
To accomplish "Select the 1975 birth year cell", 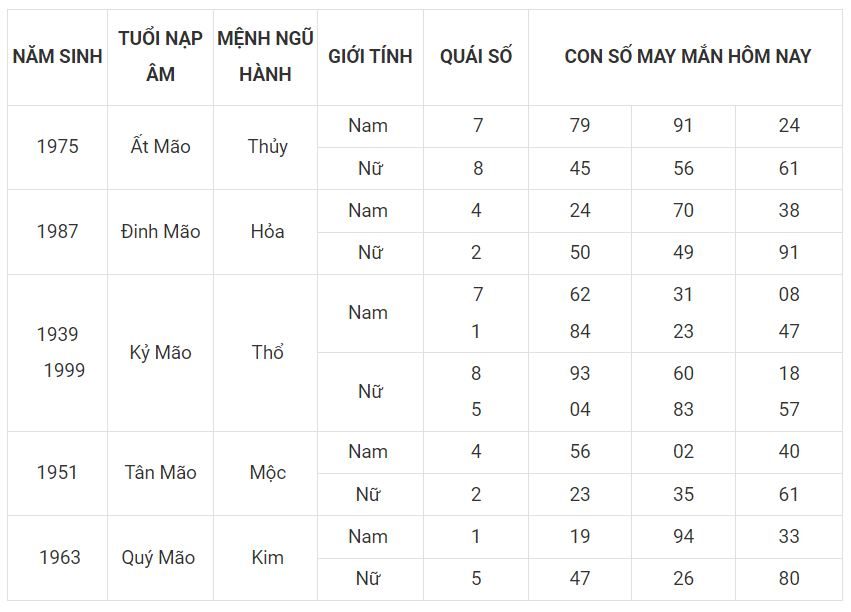I will coord(58,146).
